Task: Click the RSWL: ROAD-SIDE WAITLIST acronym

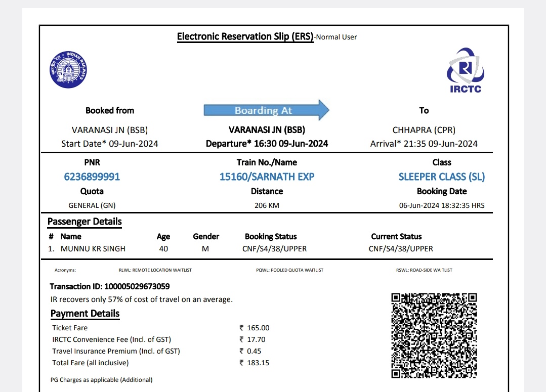Action: pos(424,270)
